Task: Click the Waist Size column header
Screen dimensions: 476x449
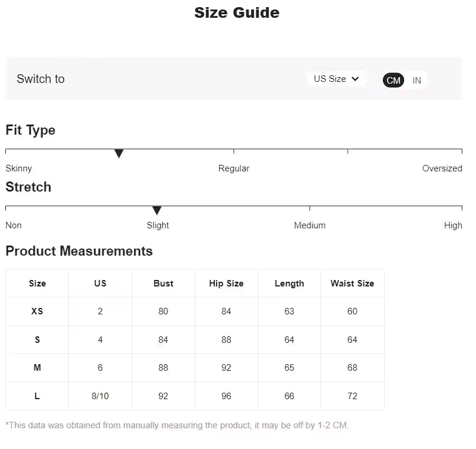Action: 352,284
